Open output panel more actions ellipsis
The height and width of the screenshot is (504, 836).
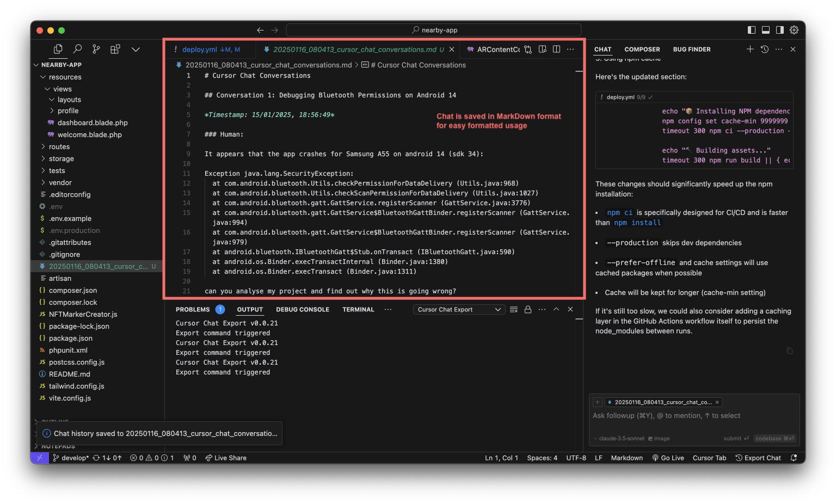pos(542,310)
